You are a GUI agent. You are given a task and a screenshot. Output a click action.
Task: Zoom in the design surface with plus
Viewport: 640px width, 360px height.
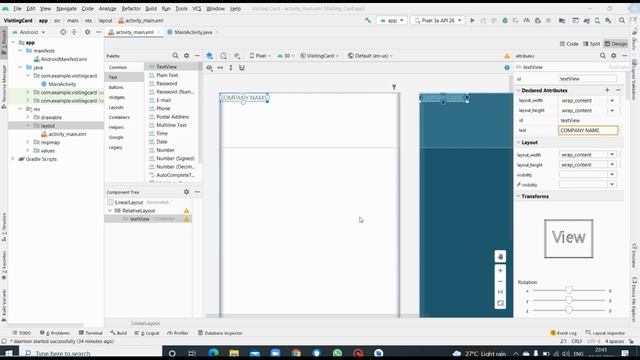coord(500,270)
